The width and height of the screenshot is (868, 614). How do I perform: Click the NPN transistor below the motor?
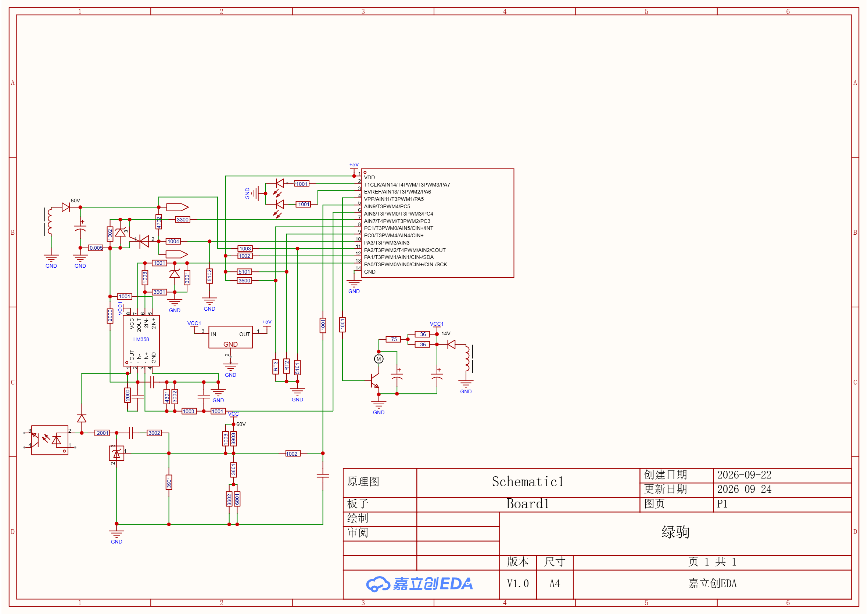pos(374,380)
